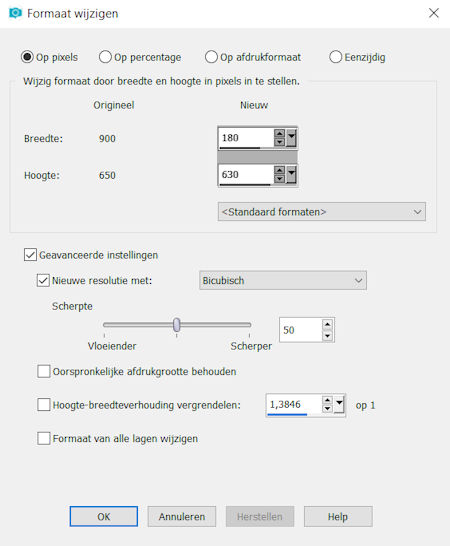Select the Op afdrukformaat radio option
Image resolution: width=450 pixels, height=546 pixels.
tap(253, 57)
